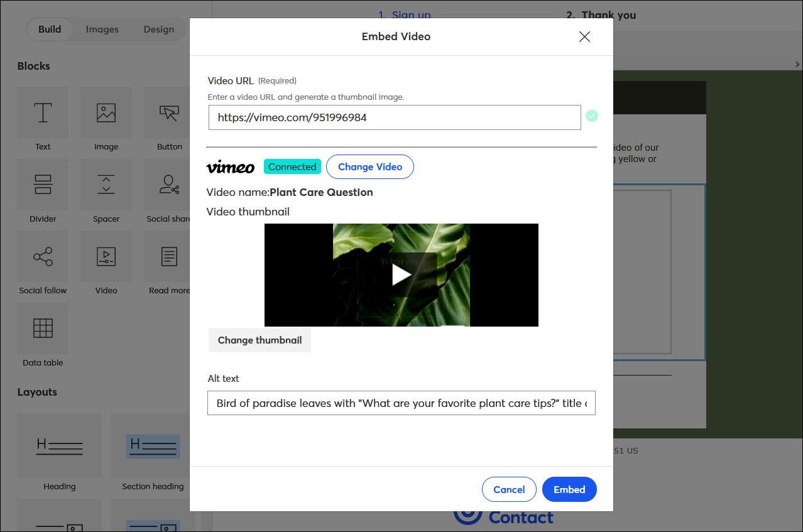Image resolution: width=803 pixels, height=532 pixels.
Task: Click the Embed button
Action: [569, 489]
